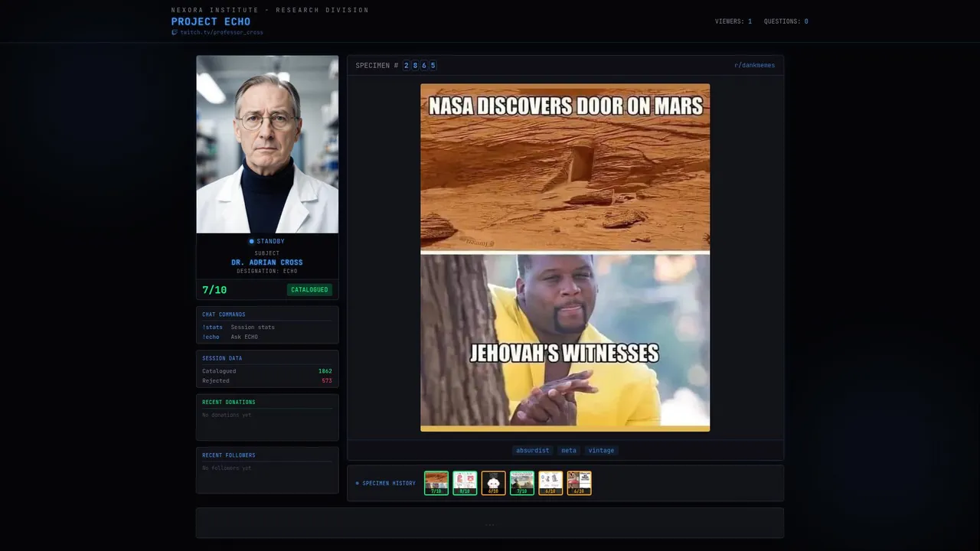Click the empty message bar at the bottom
The image size is (980, 551).
[490, 523]
